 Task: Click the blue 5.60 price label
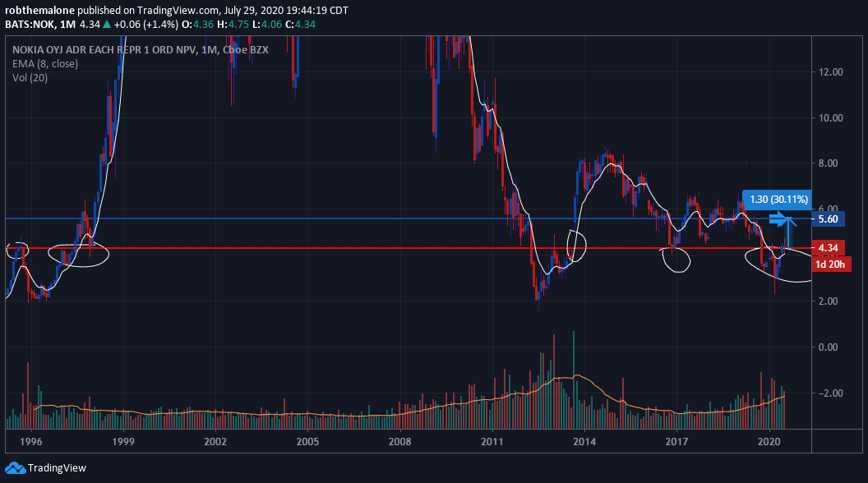829,219
